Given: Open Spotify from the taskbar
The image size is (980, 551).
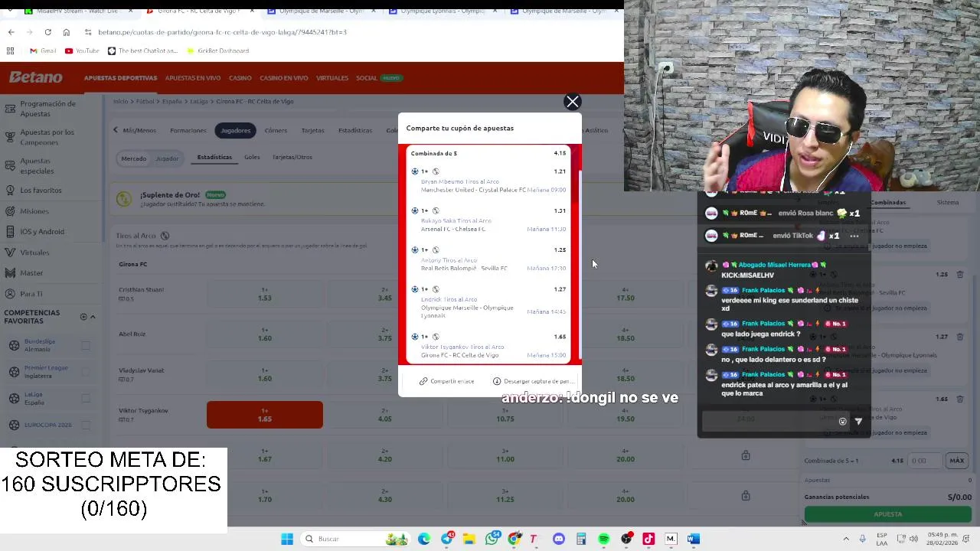Looking at the screenshot, I should pos(604,539).
